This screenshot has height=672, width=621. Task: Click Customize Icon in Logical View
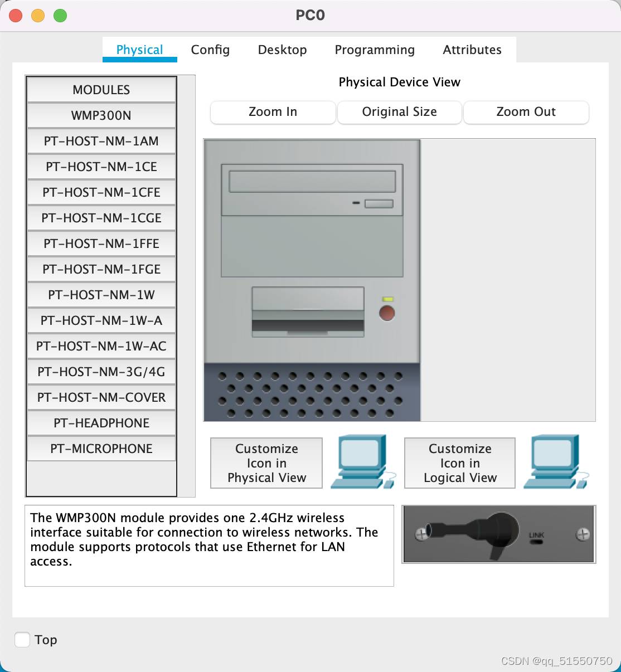(x=460, y=463)
